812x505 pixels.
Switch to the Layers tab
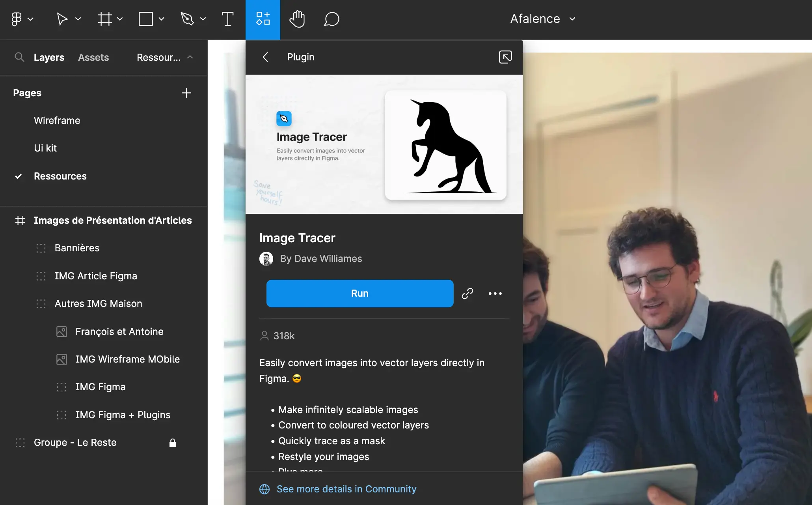coord(49,57)
